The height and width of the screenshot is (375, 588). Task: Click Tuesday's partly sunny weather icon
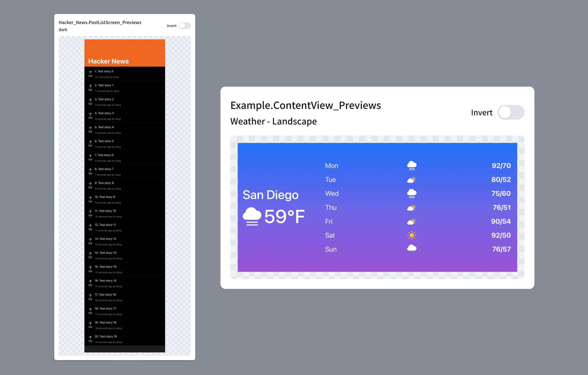pyautogui.click(x=411, y=179)
